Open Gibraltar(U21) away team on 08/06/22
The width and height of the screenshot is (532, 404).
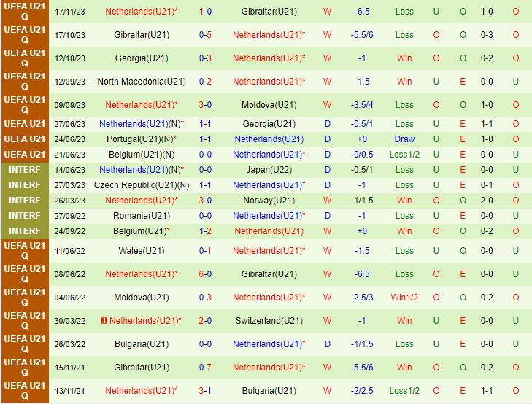269,274
